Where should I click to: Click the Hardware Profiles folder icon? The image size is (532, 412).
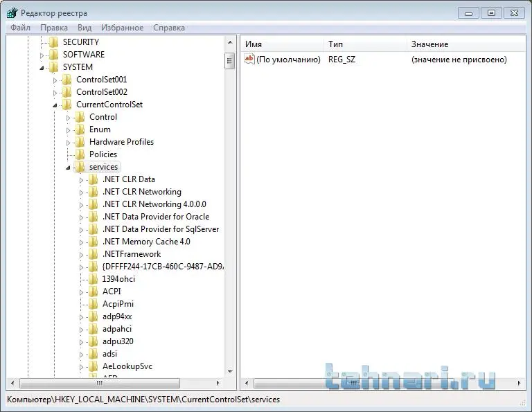click(80, 142)
